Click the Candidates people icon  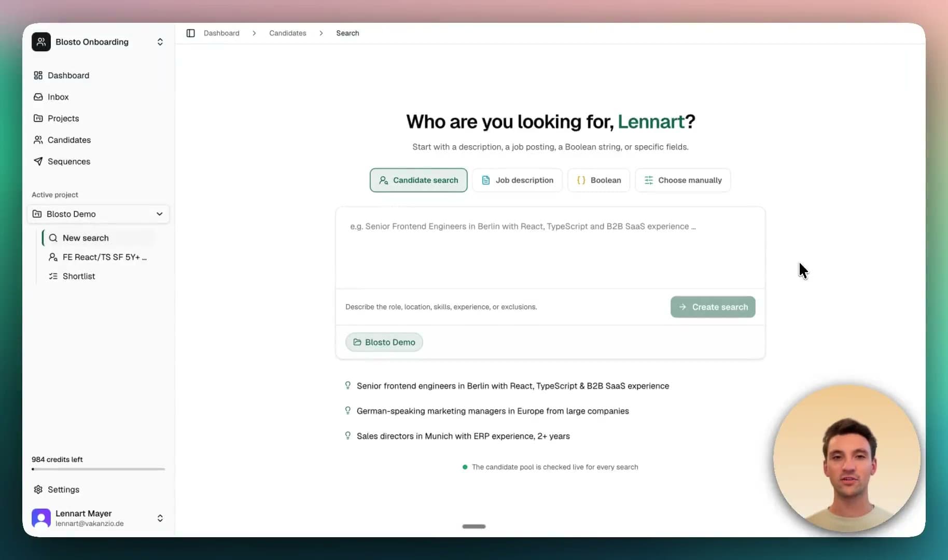tap(38, 140)
